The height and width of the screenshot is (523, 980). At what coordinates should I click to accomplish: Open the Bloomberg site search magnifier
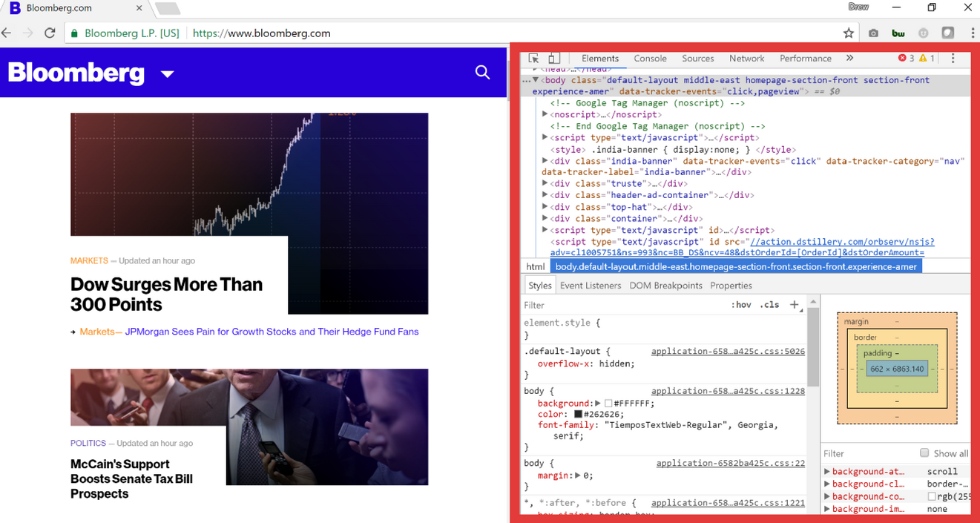482,72
